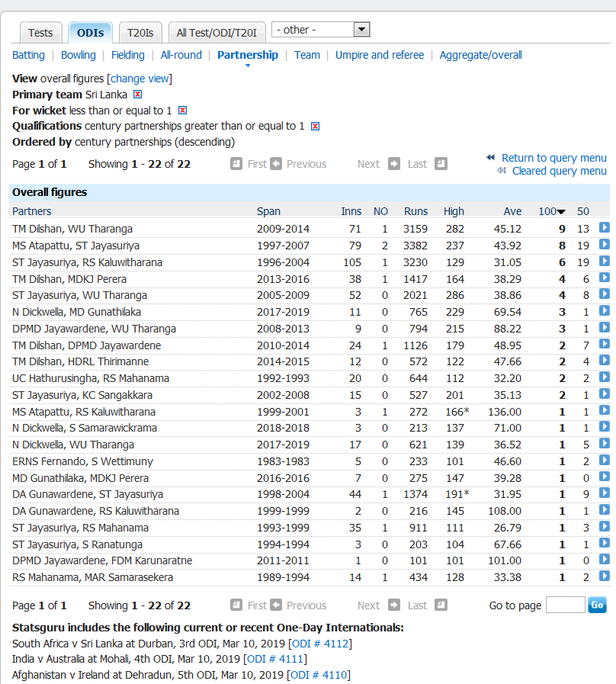Open ODI # 4111 scorecard link
This screenshot has width=616, height=684.
click(275, 659)
